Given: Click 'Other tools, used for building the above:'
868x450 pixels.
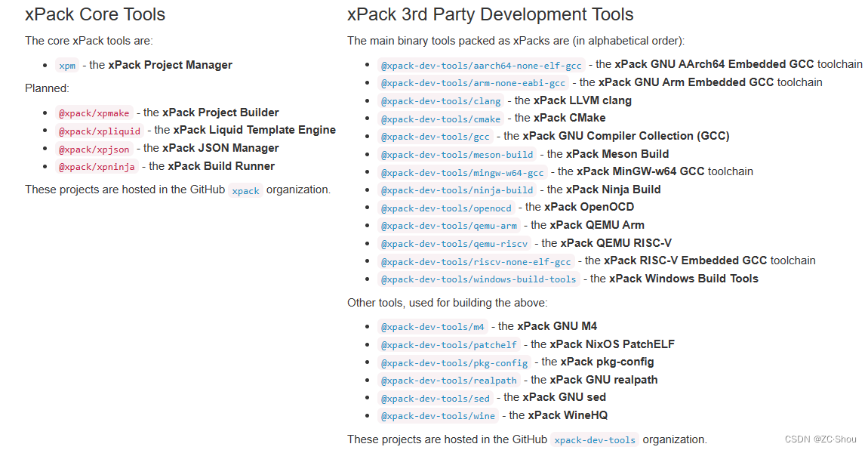Looking at the screenshot, I should tap(448, 303).
